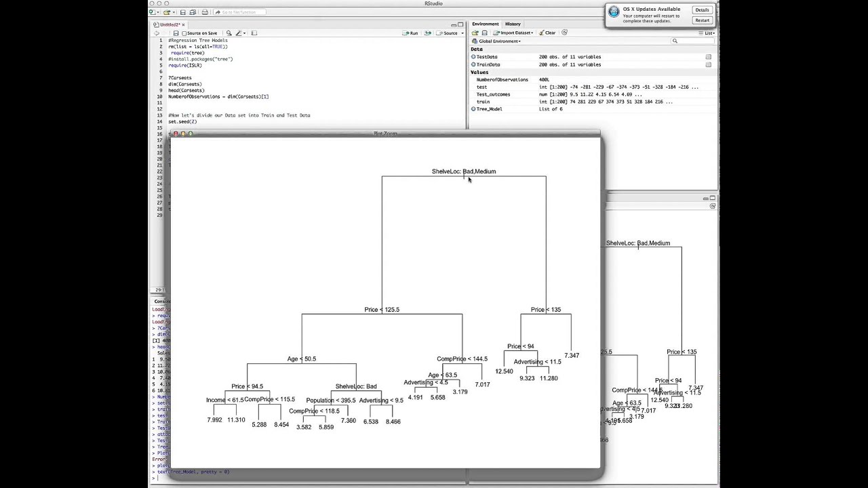The image size is (868, 488).
Task: Click the 'train' variable in Values
Action: point(483,102)
